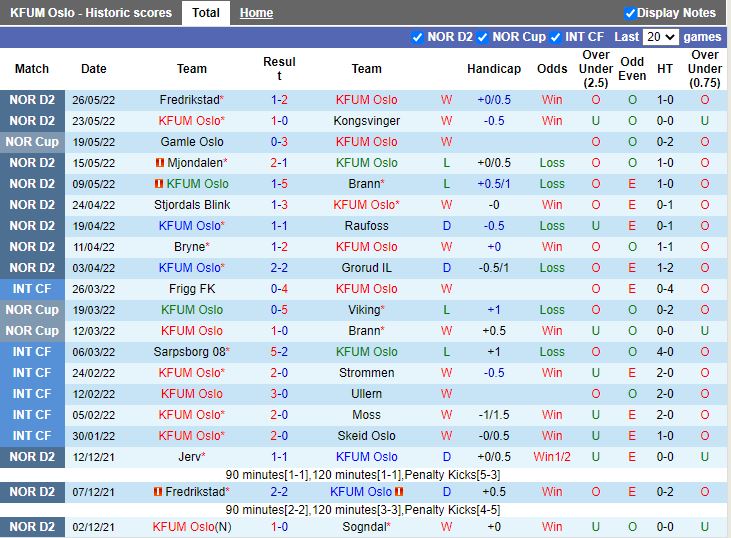The image size is (731, 538).
Task: Select the Total tab
Action: click(206, 13)
